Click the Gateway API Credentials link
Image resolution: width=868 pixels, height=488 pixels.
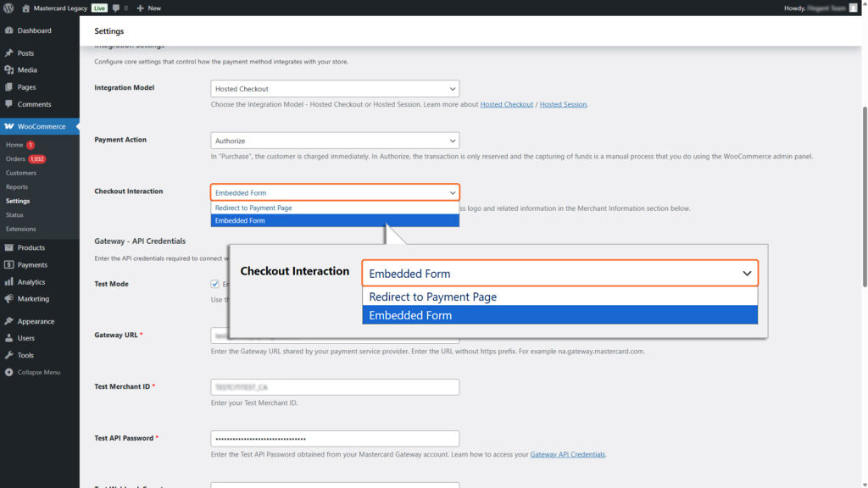click(566, 453)
